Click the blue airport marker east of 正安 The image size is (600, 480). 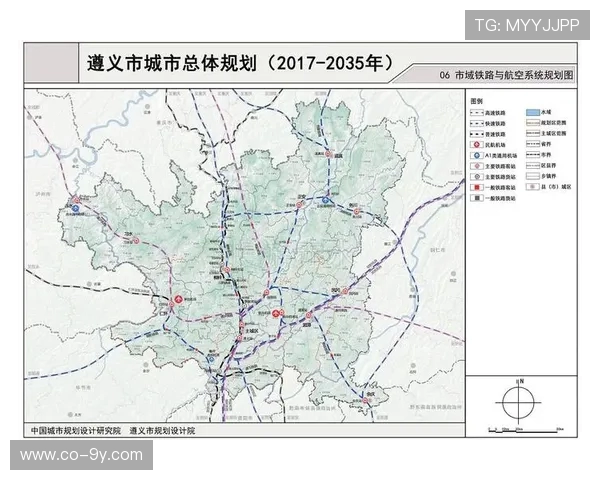[x=325, y=200]
